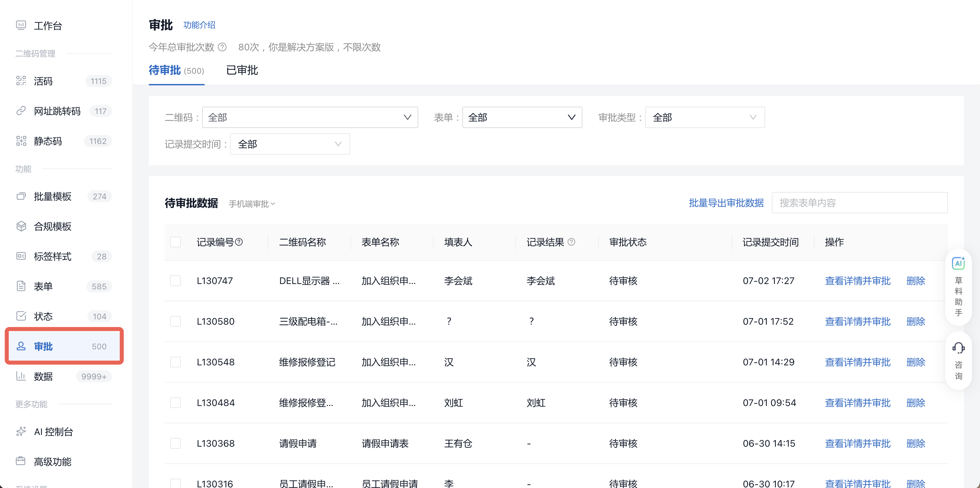Click the 07-01 09:54 submit time cell
This screenshot has height=488, width=980.
(x=769, y=403)
